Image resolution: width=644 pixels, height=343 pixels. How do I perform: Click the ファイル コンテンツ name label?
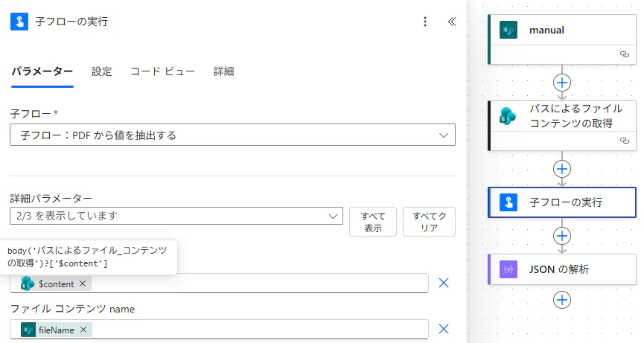tap(72, 309)
